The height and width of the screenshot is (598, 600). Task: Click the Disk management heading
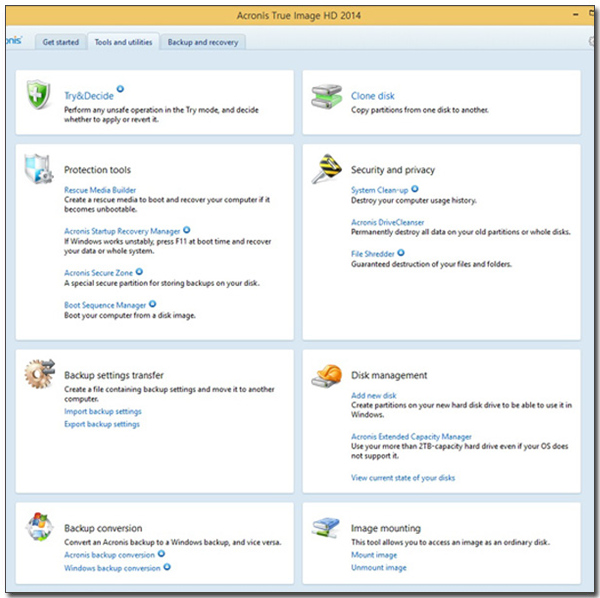click(x=389, y=375)
